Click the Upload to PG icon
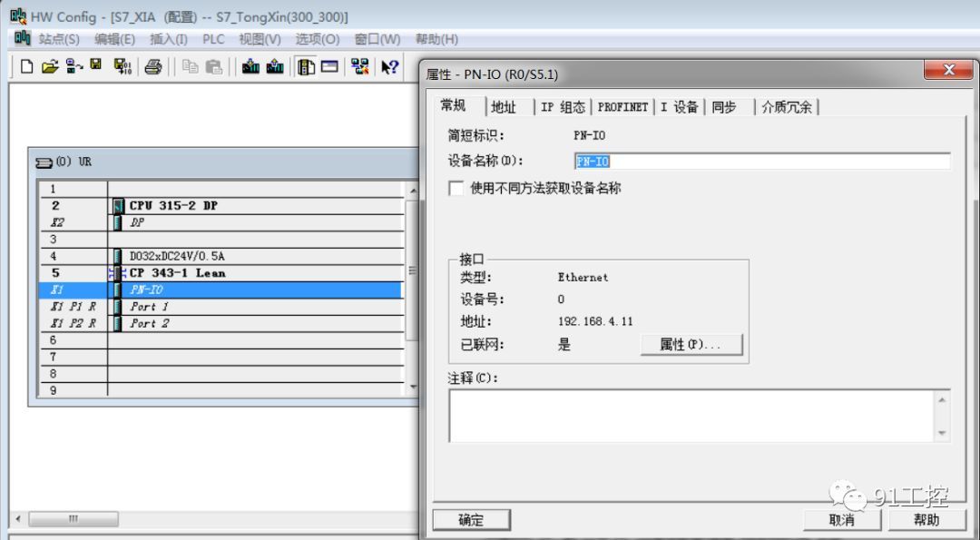Viewport: 980px width, 540px height. point(274,66)
